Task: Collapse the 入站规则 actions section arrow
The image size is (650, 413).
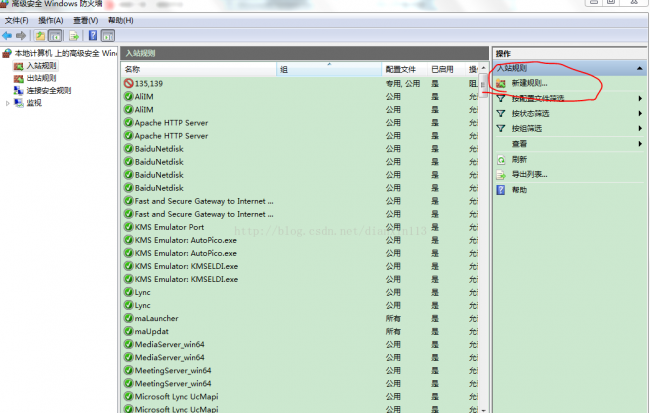Action: [640, 68]
